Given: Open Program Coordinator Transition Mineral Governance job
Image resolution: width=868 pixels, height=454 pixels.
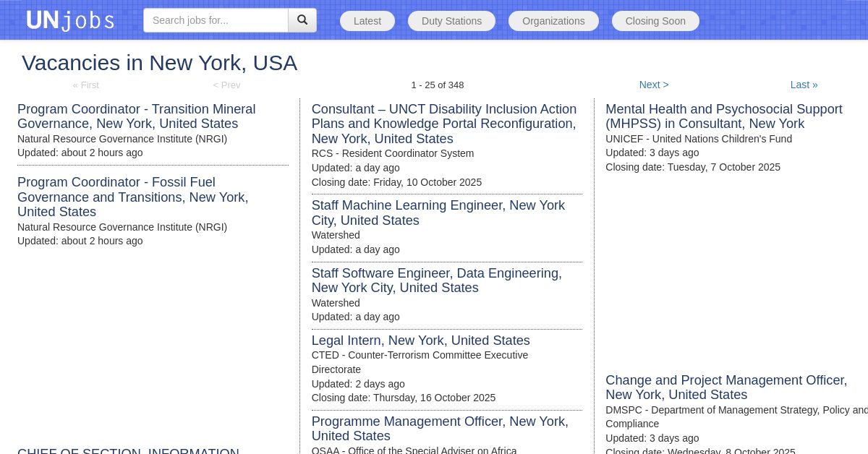Looking at the screenshot, I should coord(137,116).
